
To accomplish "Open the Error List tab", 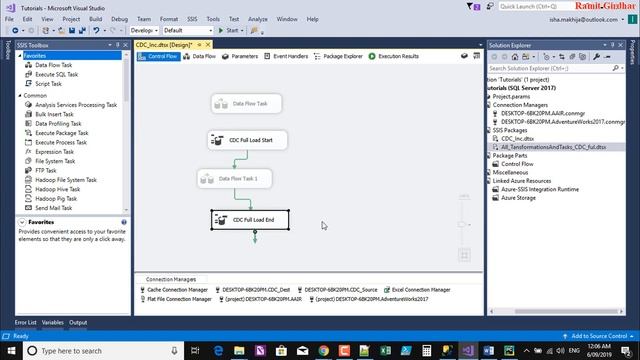I will [25, 322].
